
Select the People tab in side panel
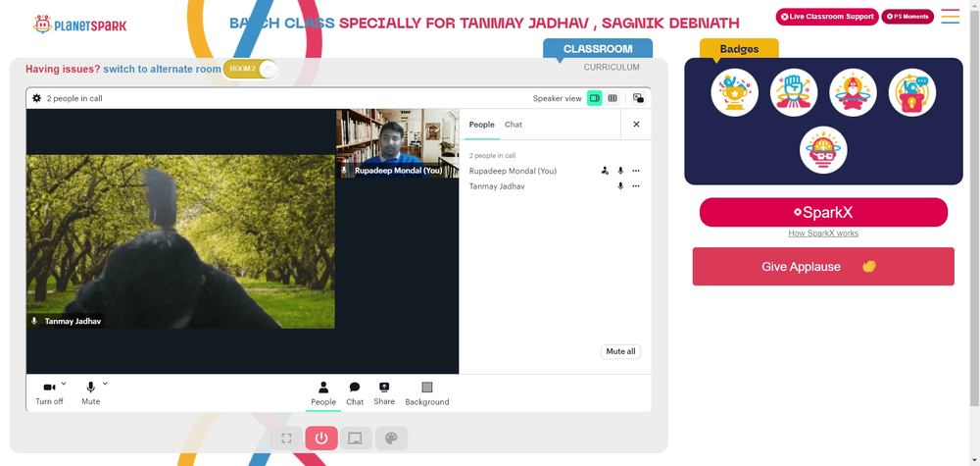coord(482,125)
